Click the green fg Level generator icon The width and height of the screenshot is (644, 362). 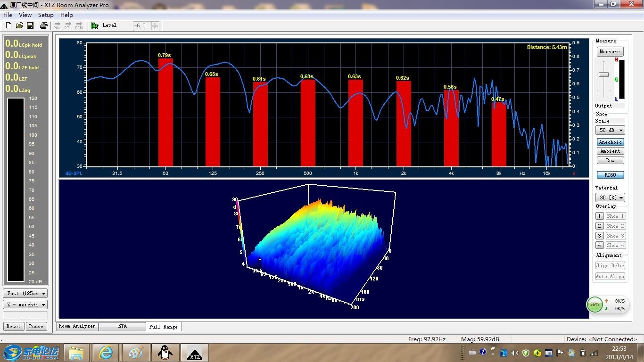pos(95,25)
